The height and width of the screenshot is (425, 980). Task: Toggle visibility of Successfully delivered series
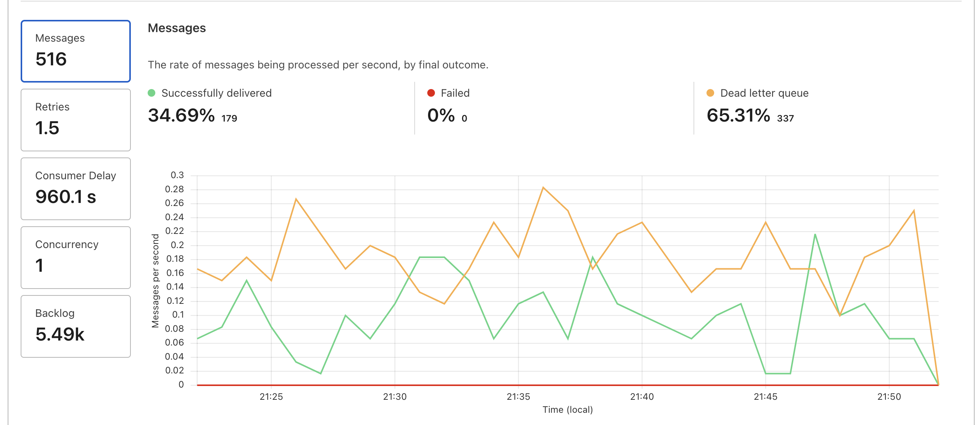(217, 93)
